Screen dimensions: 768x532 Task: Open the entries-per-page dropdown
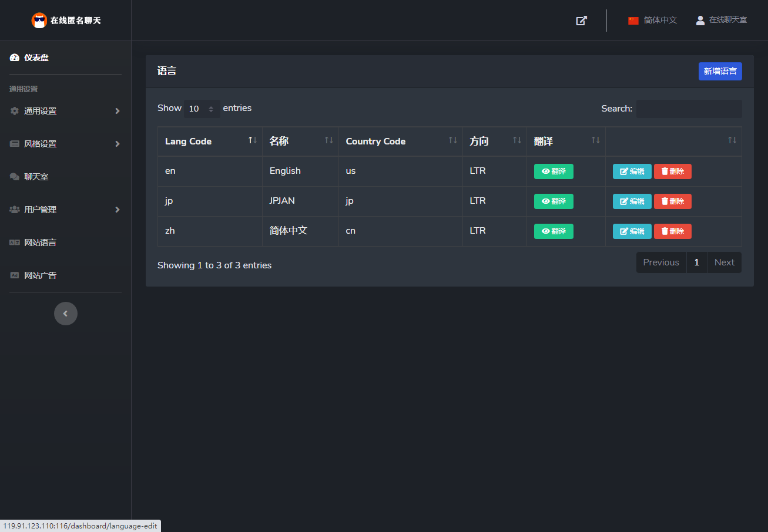tap(202, 109)
